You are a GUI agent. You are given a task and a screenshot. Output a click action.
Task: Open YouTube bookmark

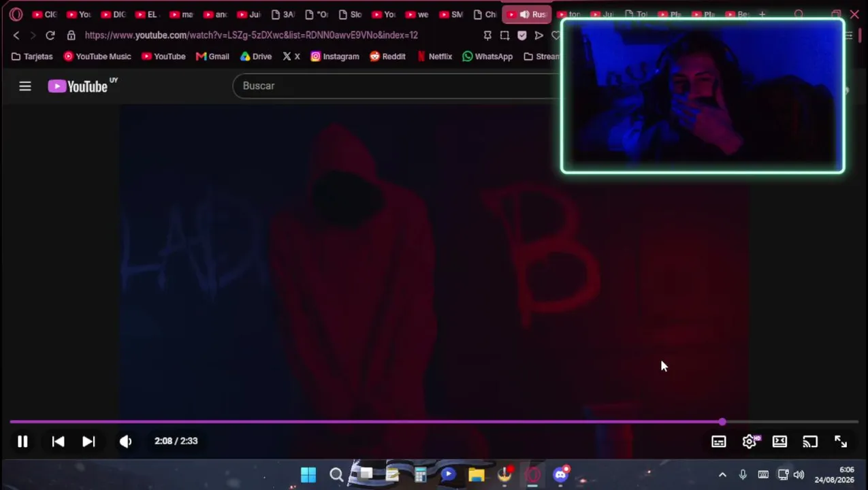163,56
